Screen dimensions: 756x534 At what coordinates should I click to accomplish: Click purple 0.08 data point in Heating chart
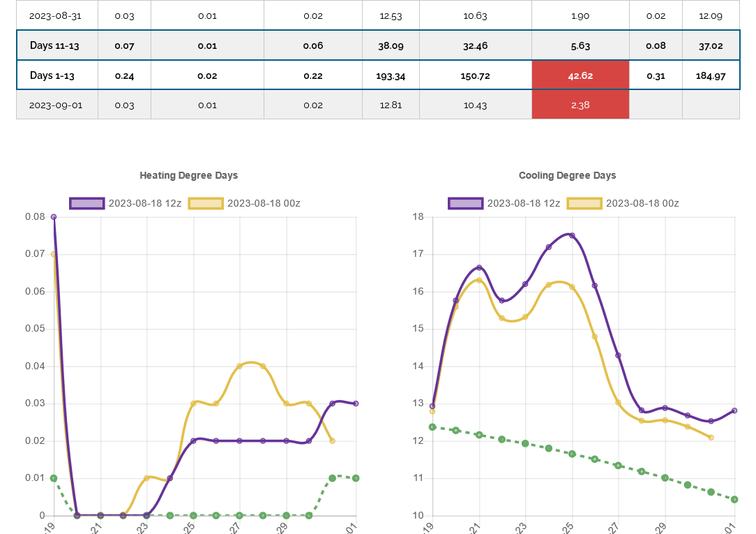coord(54,217)
